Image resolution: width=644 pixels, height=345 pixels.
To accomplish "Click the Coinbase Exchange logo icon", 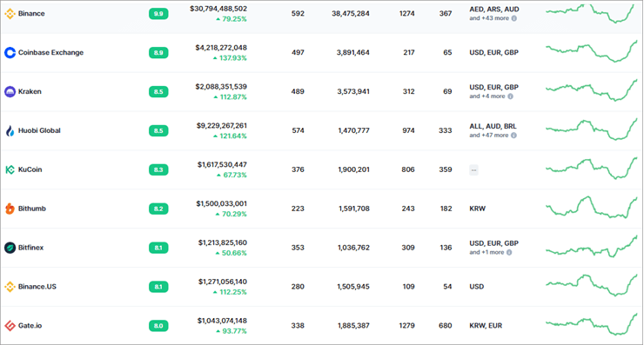I will 10,52.
